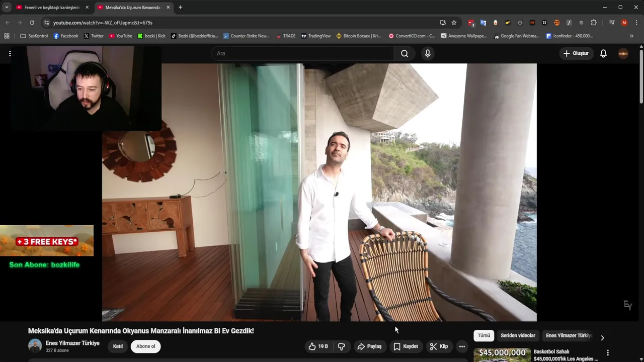
Task: Open Enes Yilmazer Türkiye channel avatar
Action: click(35, 345)
